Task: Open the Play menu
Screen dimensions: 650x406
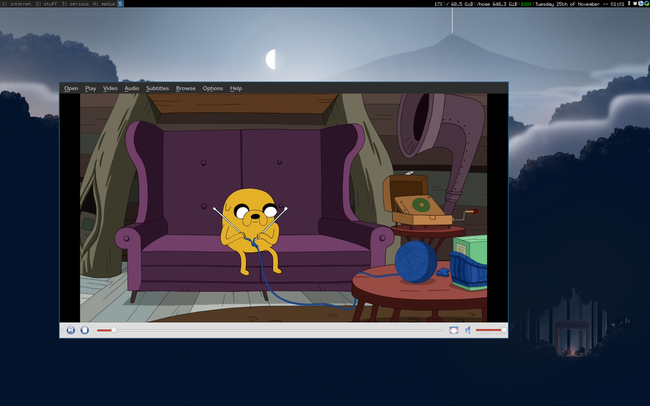Action: (x=90, y=88)
